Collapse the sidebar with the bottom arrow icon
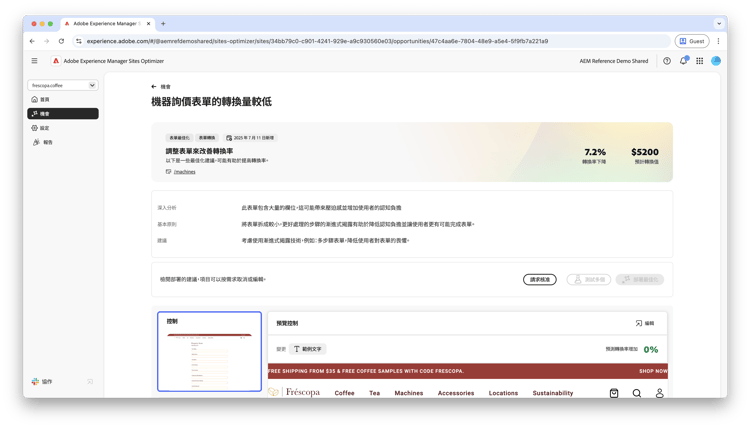This screenshot has height=428, width=750. pyautogui.click(x=90, y=382)
